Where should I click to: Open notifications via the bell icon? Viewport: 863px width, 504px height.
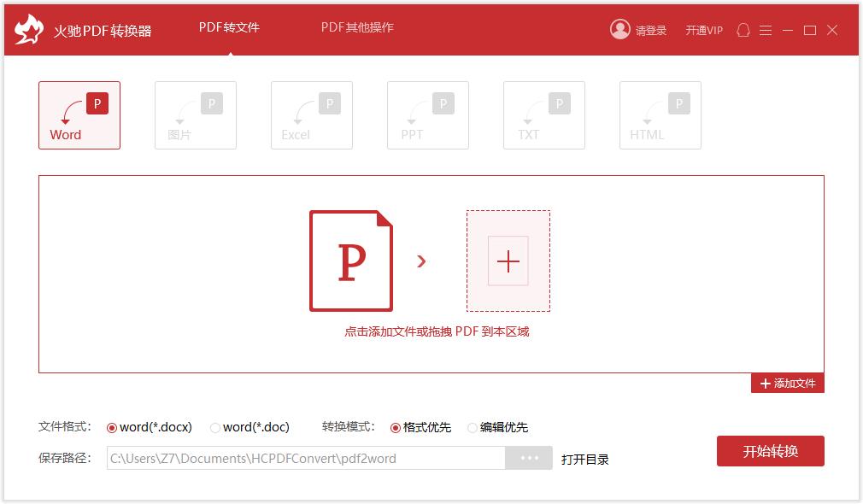click(x=743, y=30)
